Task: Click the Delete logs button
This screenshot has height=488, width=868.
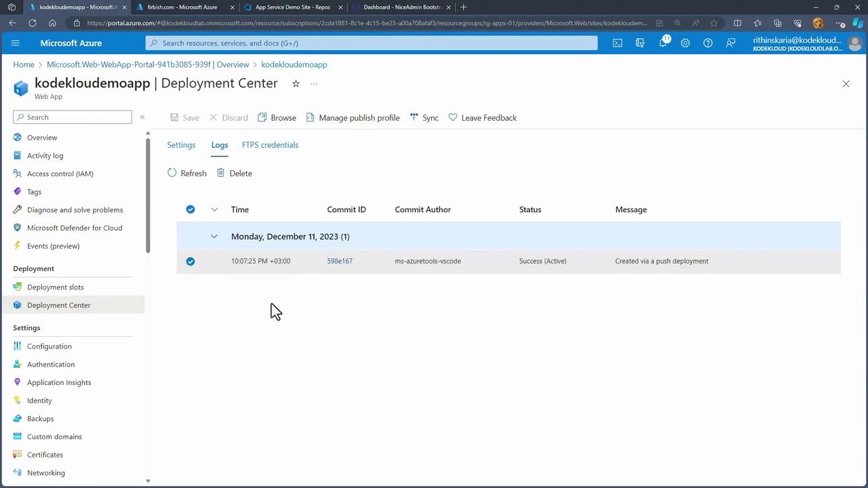Action: point(234,173)
